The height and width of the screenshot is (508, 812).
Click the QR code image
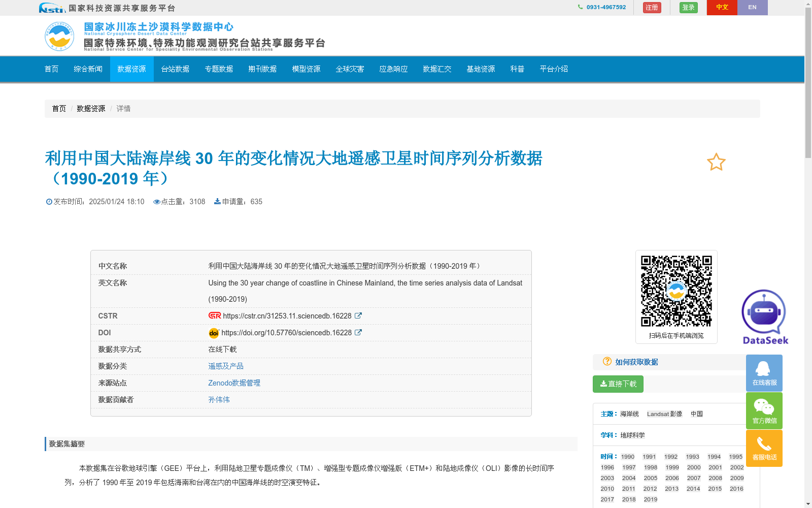676,291
